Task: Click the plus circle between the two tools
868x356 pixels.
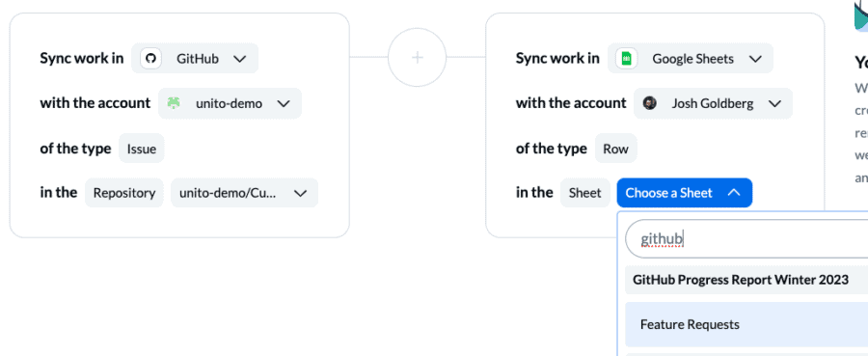Action: click(417, 58)
